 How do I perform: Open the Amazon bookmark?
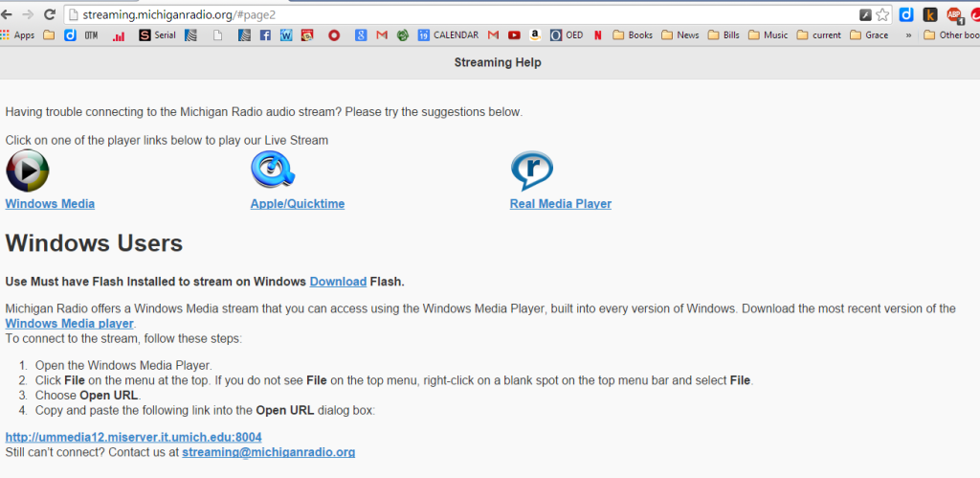click(535, 35)
